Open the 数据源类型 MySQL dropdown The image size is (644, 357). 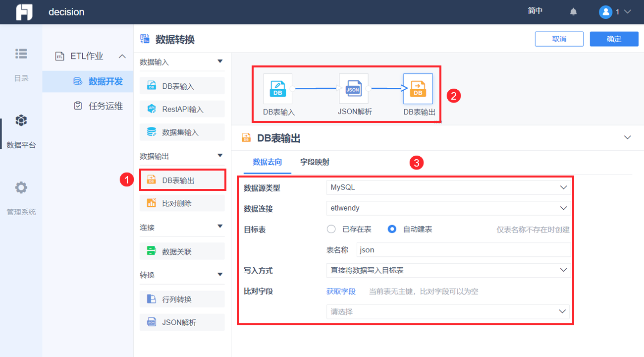pos(448,187)
